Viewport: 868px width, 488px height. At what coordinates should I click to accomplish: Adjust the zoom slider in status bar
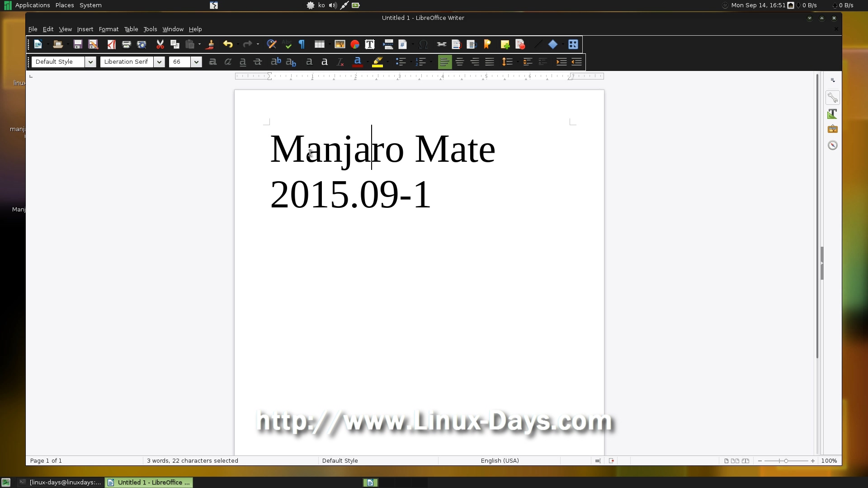(x=786, y=461)
